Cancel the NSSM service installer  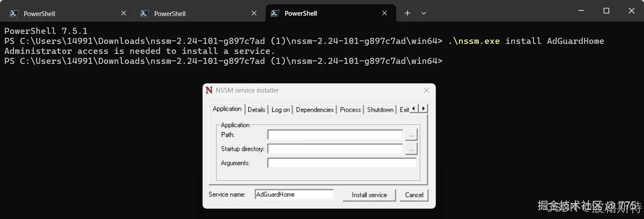(414, 195)
